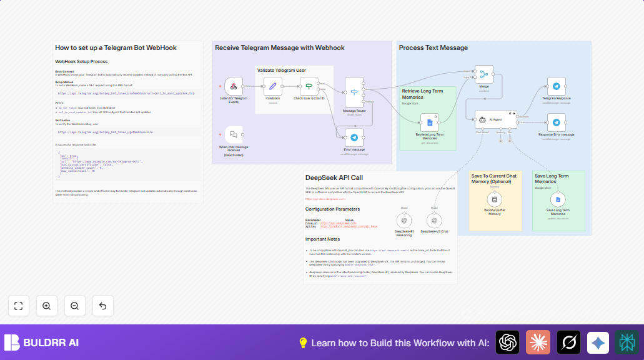Click the setWebhook URL code block
Screen dimensions: 644x360
(128, 93)
